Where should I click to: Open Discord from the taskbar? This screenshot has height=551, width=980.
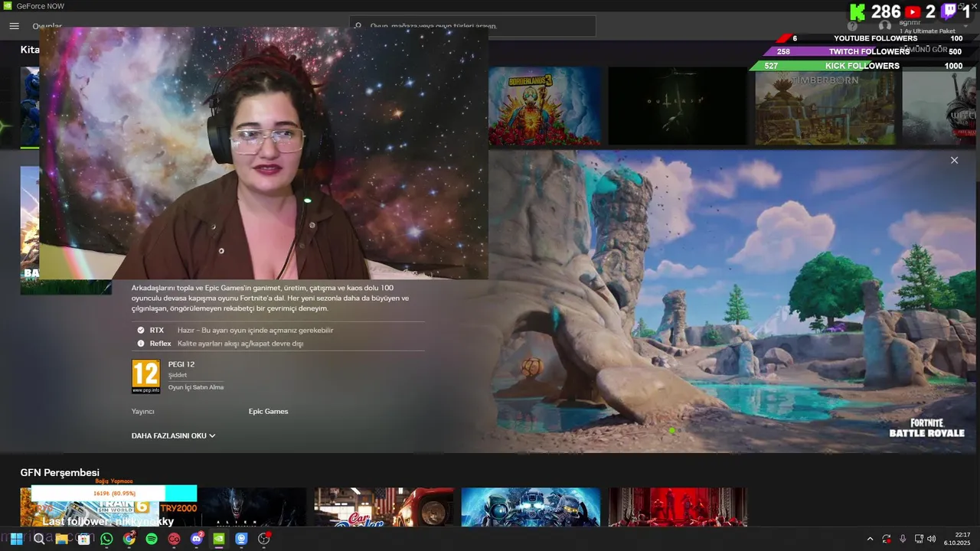click(197, 539)
